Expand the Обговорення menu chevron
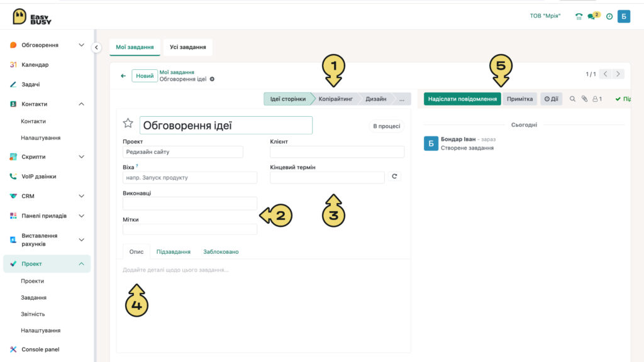 pos(81,45)
